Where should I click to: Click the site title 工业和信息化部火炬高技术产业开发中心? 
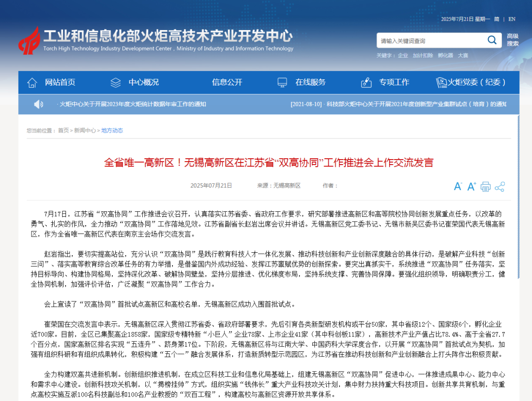pos(168,36)
